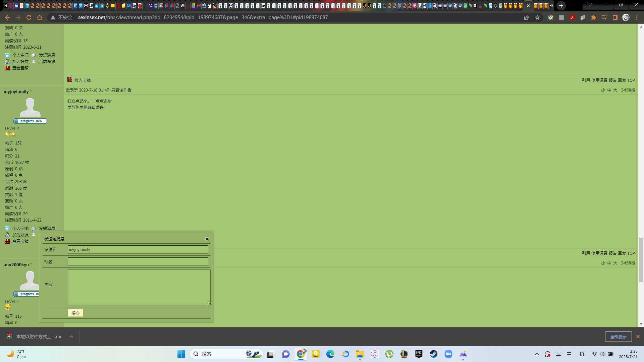644x362 pixels.
Task: Open the tab search chevron in title bar
Action: 590,5
